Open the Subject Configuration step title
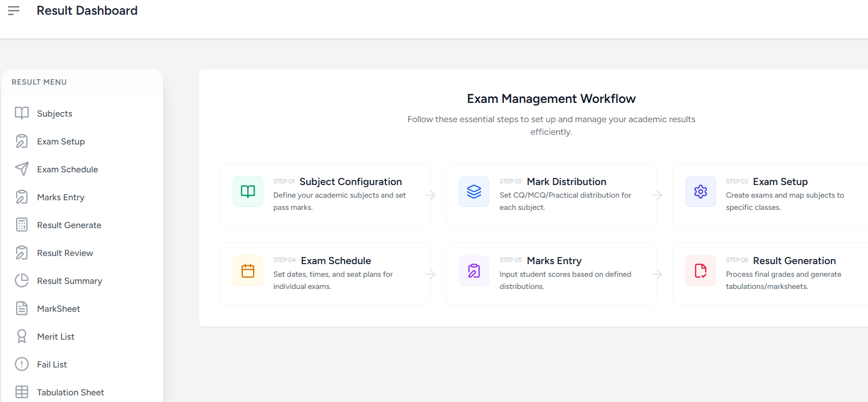The height and width of the screenshot is (402, 868). [350, 181]
